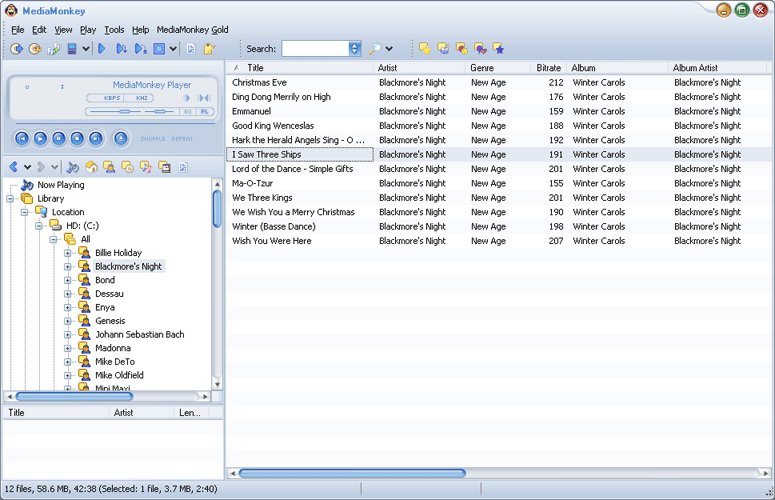Click the first CD toolbar icon beside the CD burn icon

click(16, 48)
